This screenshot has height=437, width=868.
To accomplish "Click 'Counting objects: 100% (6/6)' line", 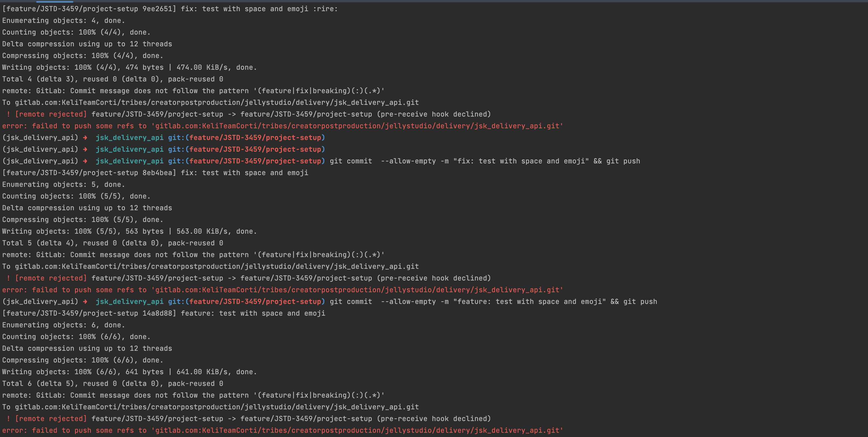I will point(76,337).
